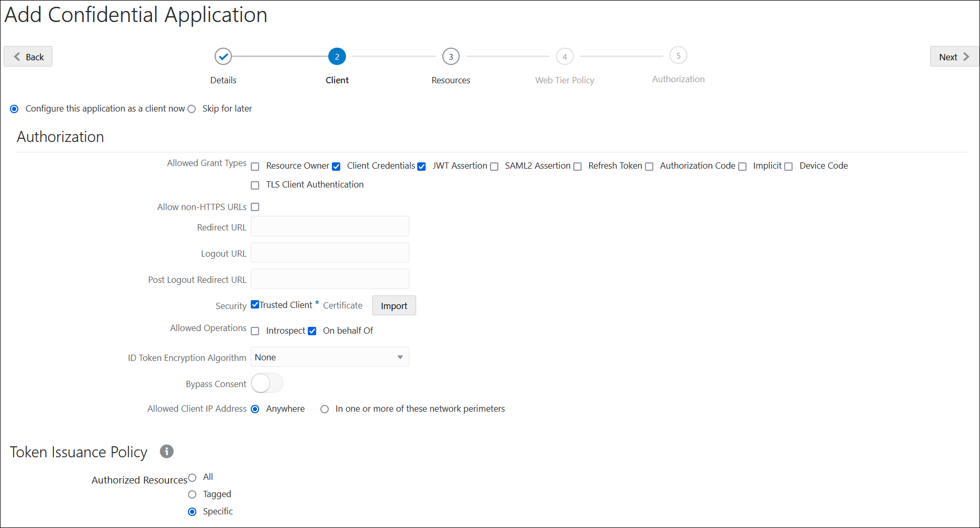Click inside the Redirect URL field
This screenshot has height=528, width=980.
[x=329, y=226]
